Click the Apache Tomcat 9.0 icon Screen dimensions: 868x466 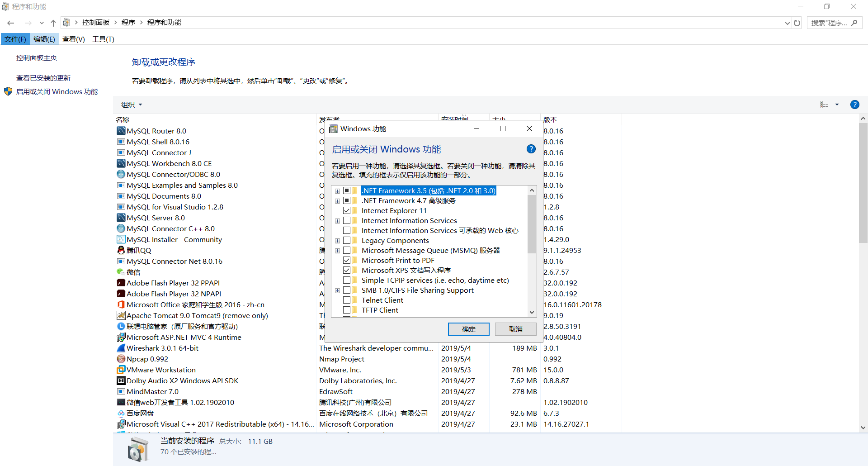point(121,315)
